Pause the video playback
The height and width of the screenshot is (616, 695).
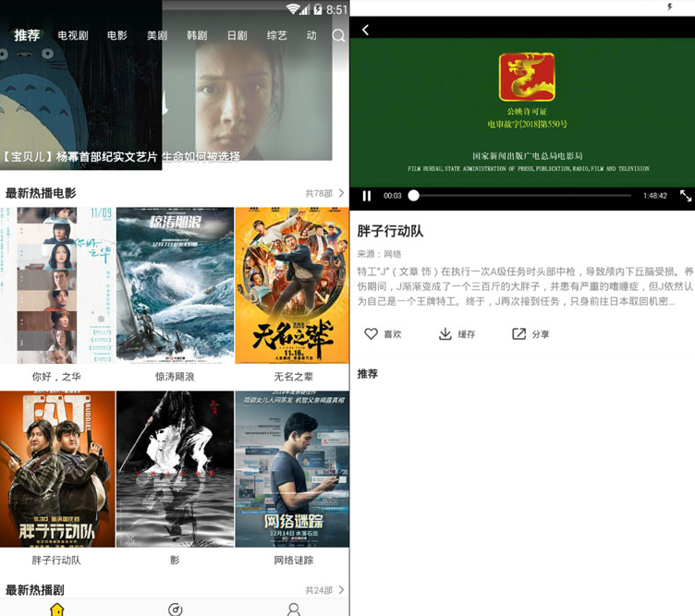pos(367,196)
